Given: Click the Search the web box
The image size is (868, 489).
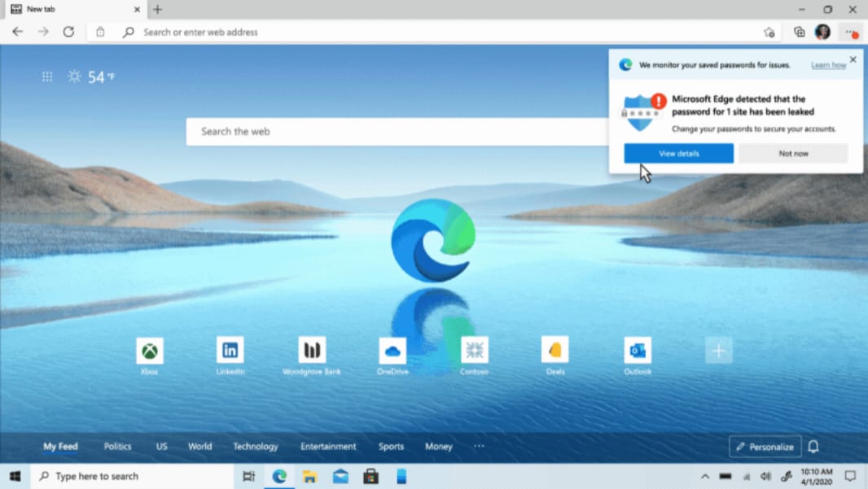Looking at the screenshot, I should click(397, 132).
